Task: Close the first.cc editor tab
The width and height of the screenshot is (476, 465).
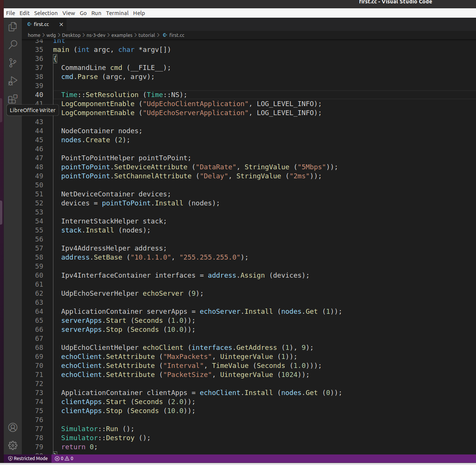Action: (61, 24)
